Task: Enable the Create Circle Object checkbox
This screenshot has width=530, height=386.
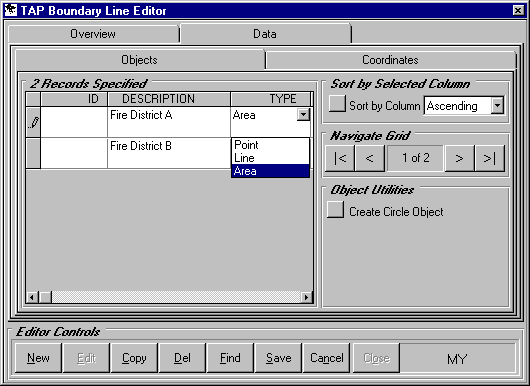Action: pos(335,210)
